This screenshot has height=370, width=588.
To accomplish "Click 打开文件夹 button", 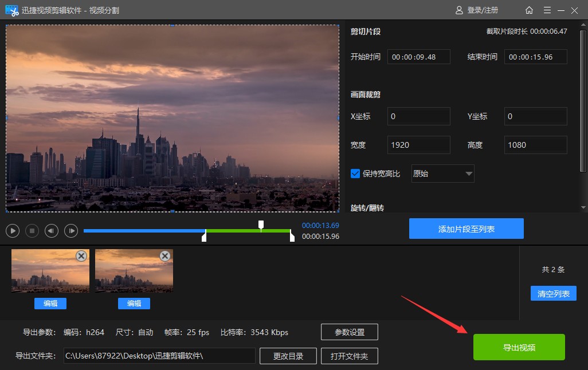I will point(350,356).
